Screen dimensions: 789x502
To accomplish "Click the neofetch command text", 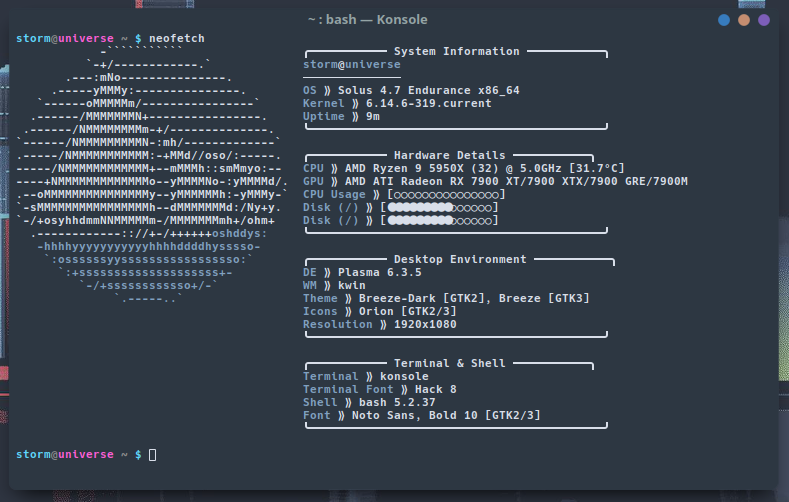I will (184, 38).
